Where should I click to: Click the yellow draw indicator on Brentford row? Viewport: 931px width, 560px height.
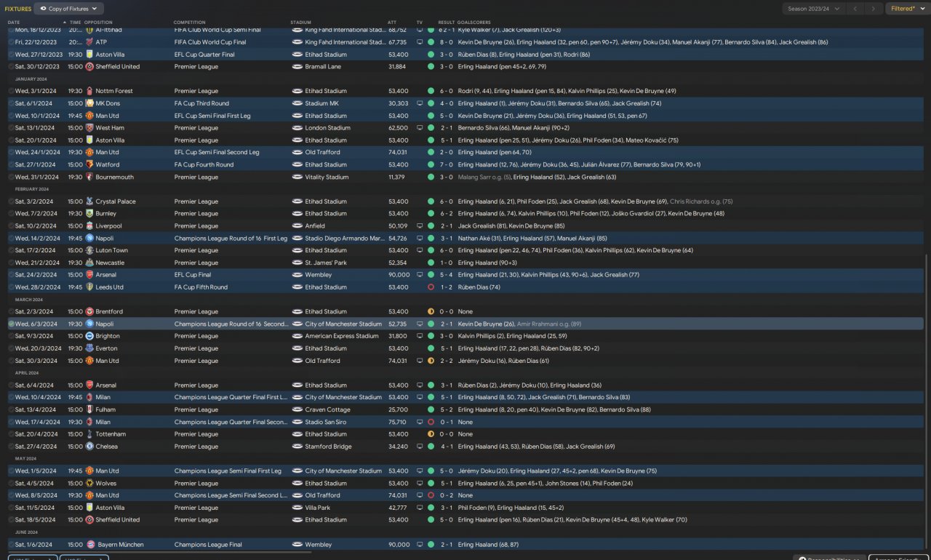point(431,311)
